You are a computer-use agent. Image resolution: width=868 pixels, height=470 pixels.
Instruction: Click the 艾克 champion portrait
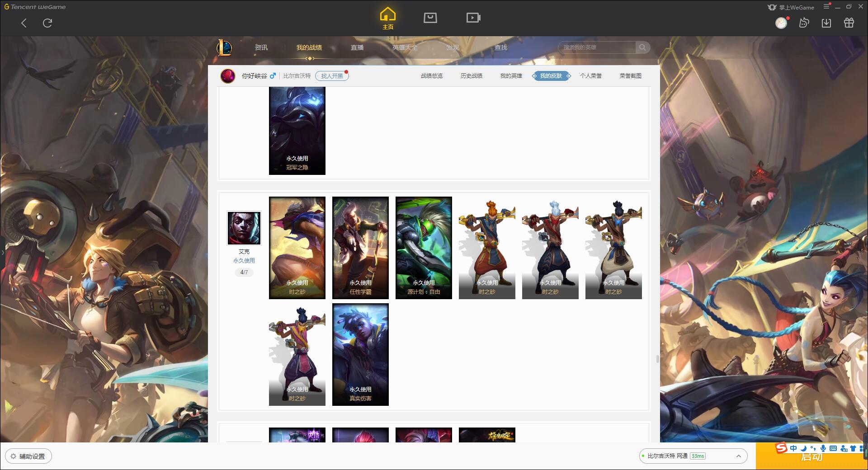click(244, 228)
